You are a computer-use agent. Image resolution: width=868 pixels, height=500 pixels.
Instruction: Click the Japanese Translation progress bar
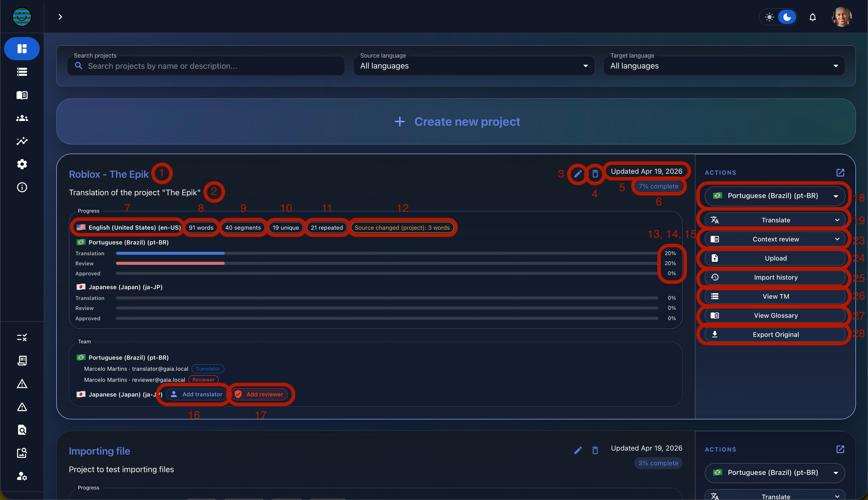(x=387, y=298)
